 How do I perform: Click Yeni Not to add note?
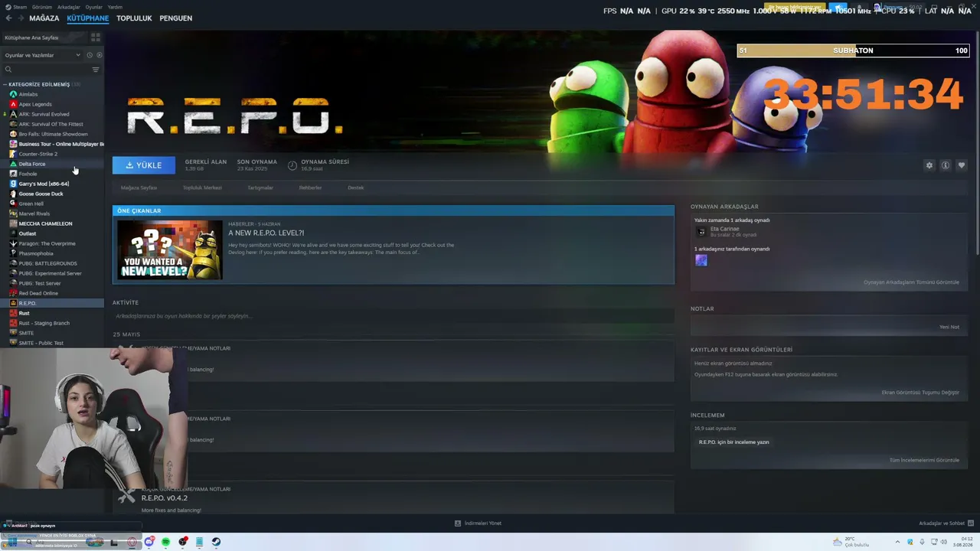949,327
